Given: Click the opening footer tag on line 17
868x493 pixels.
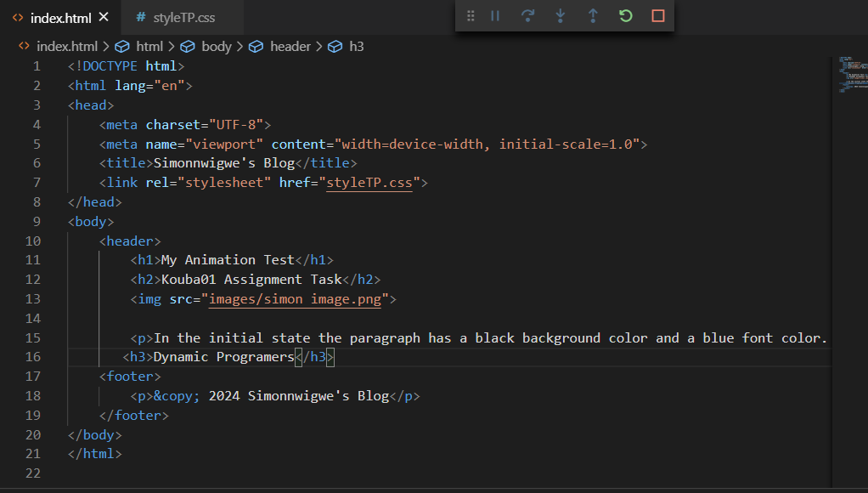Looking at the screenshot, I should [x=130, y=377].
